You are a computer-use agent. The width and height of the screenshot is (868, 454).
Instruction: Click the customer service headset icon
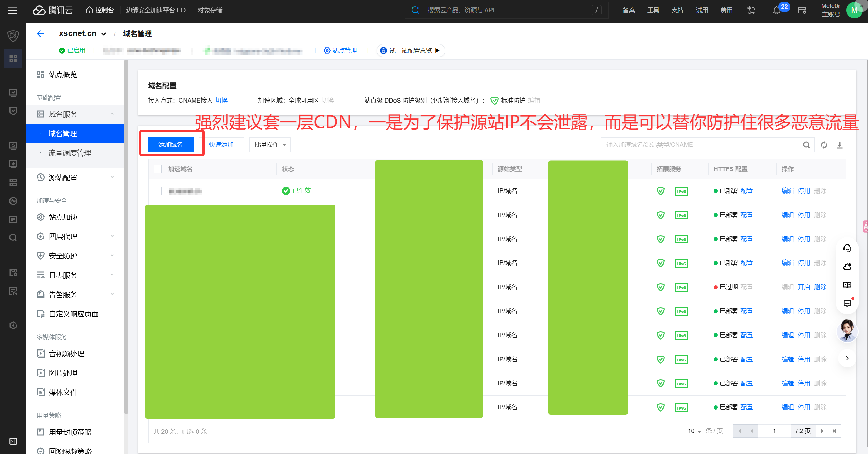[x=847, y=248]
